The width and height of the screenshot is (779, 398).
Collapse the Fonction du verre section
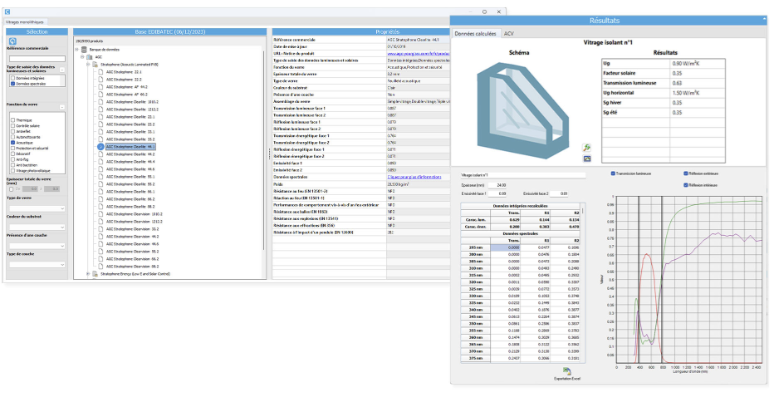point(62,107)
